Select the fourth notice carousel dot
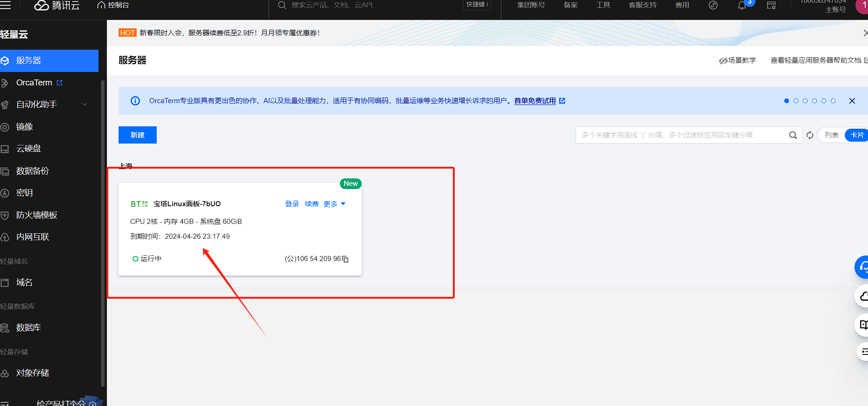The height and width of the screenshot is (406, 868). 815,101
